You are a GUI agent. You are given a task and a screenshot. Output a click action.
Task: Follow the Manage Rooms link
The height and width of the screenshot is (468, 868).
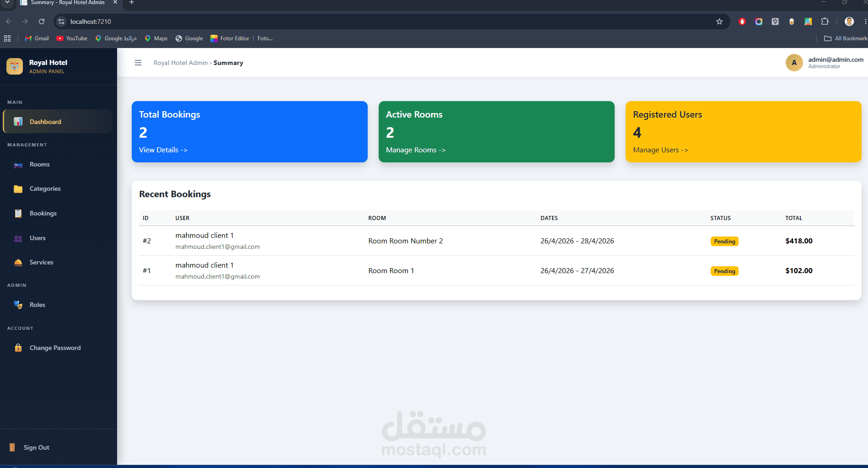(416, 150)
